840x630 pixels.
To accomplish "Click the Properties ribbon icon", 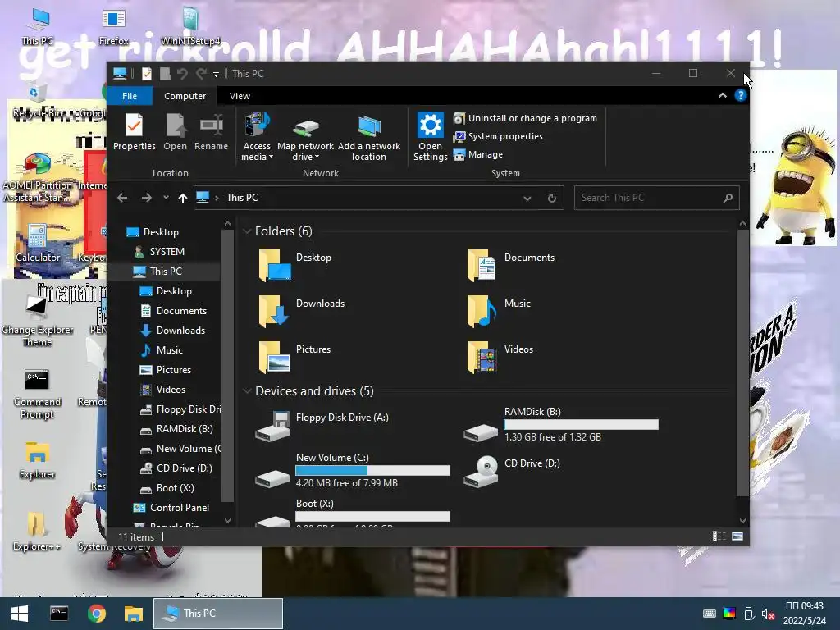I will [134, 132].
